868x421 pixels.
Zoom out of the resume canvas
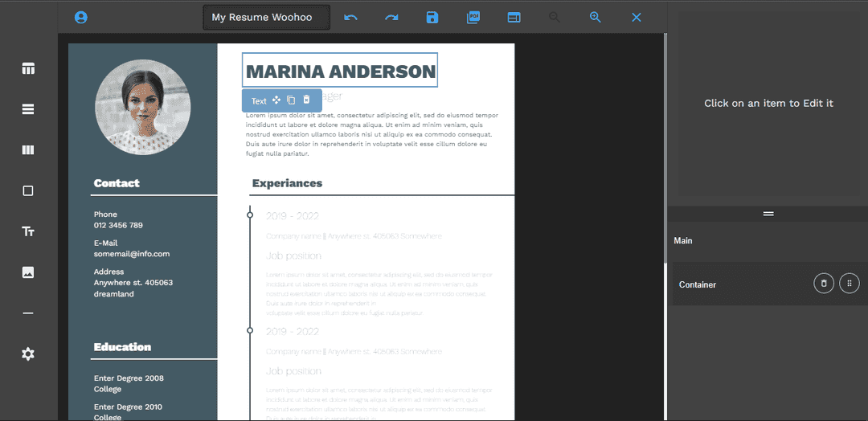554,17
